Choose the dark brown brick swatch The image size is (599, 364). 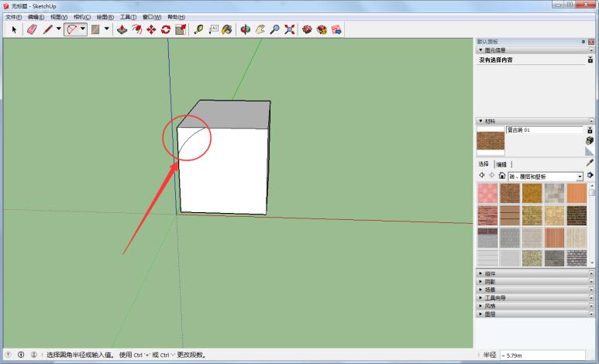tap(577, 215)
